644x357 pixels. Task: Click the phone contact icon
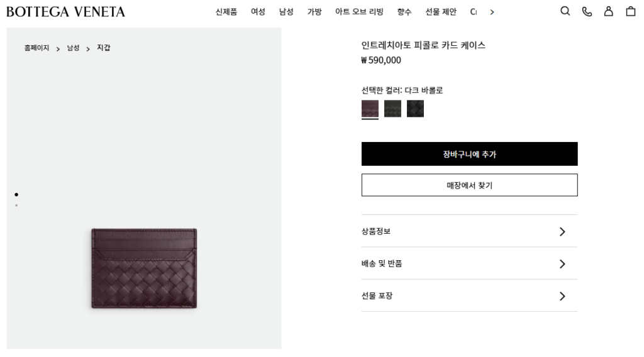coord(587,11)
